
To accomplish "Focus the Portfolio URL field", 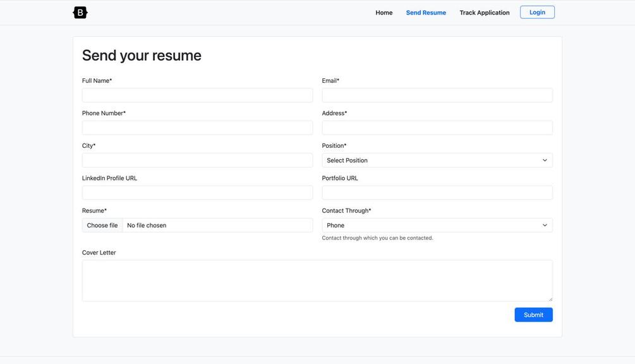I will [x=437, y=193].
